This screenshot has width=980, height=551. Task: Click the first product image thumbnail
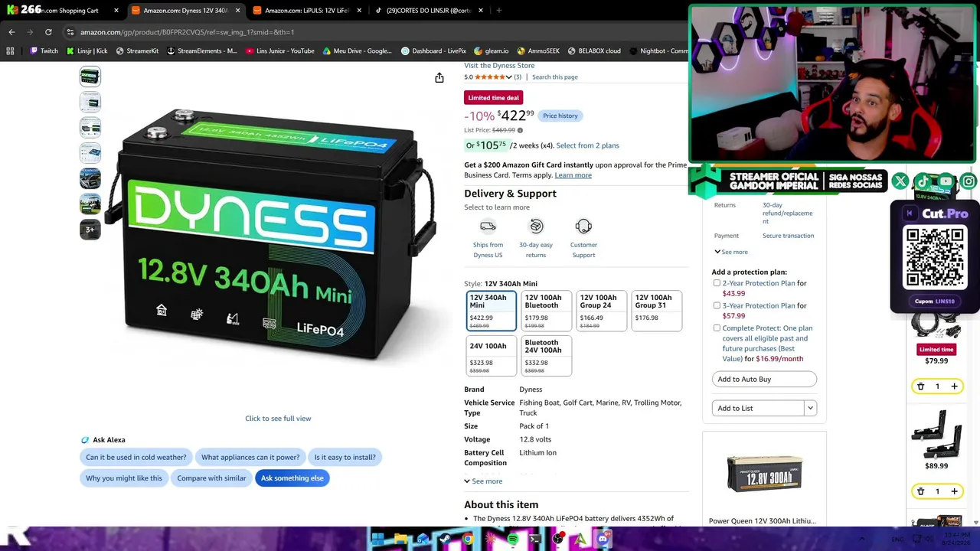[90, 77]
